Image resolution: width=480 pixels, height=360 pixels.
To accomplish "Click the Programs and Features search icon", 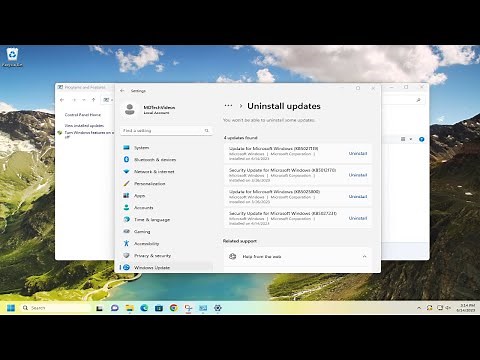I will 418,100.
